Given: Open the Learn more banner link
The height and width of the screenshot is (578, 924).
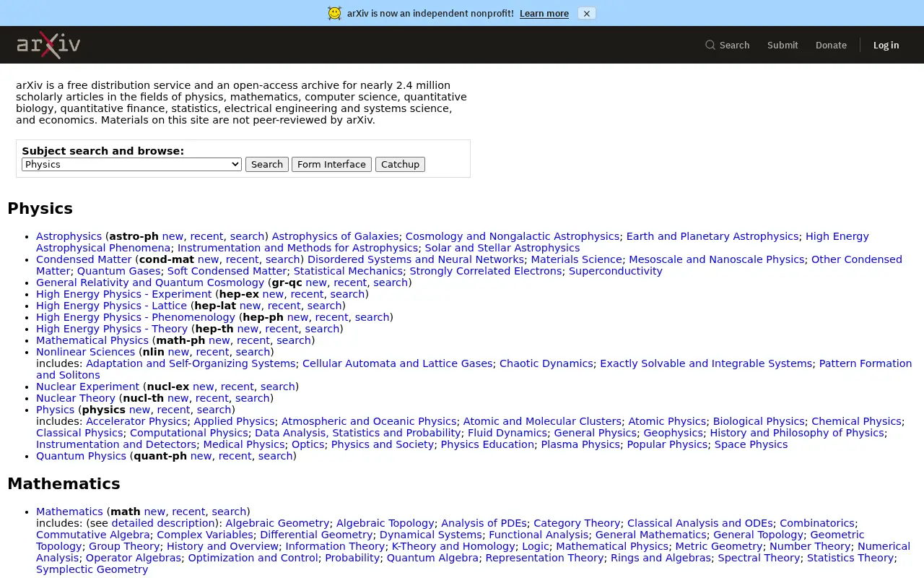Looking at the screenshot, I should pyautogui.click(x=544, y=13).
